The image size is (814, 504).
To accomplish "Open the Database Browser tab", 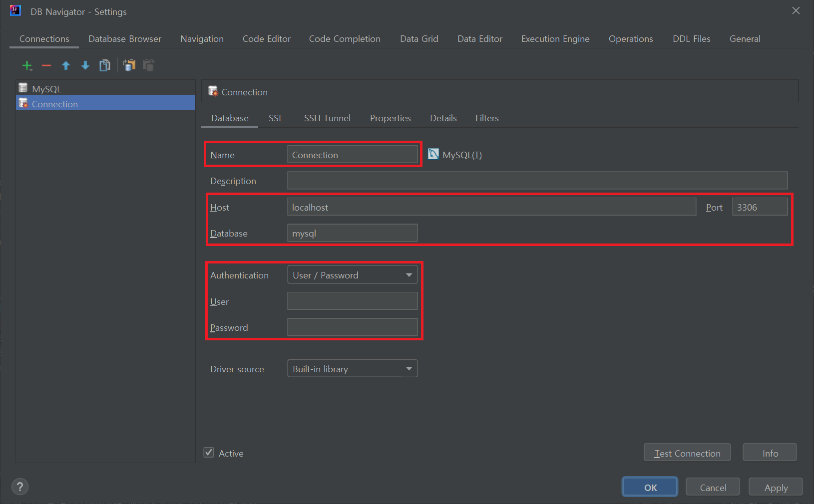I will pos(125,39).
